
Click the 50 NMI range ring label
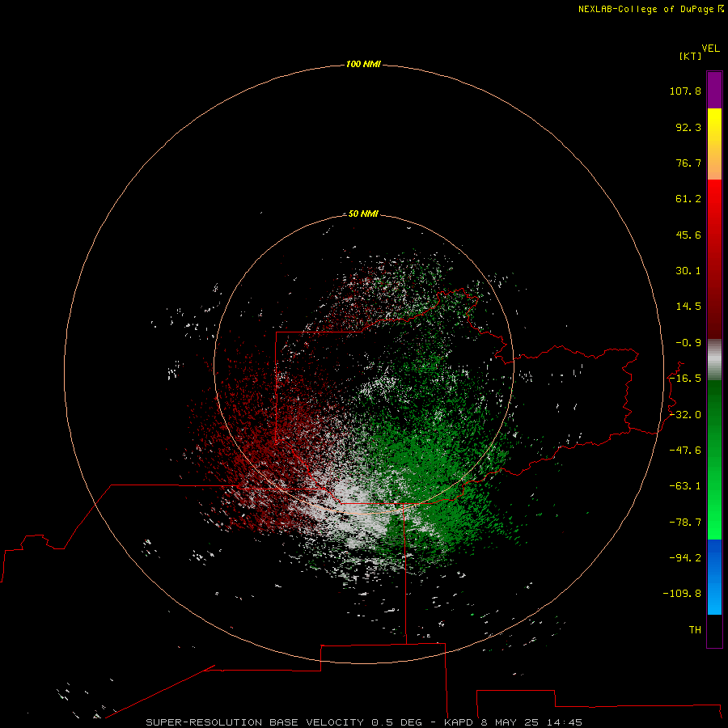click(x=363, y=214)
